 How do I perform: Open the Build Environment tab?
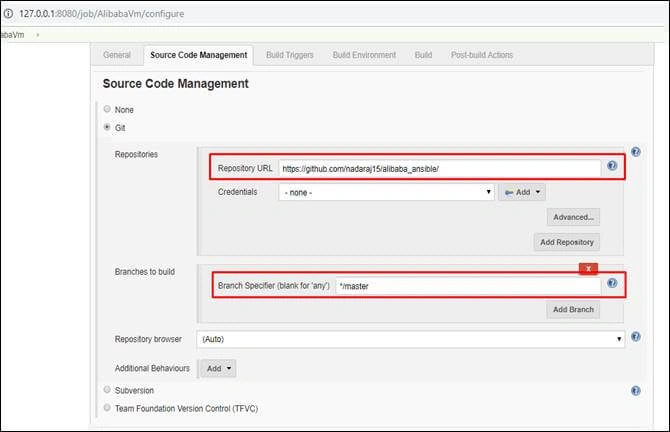[364, 55]
